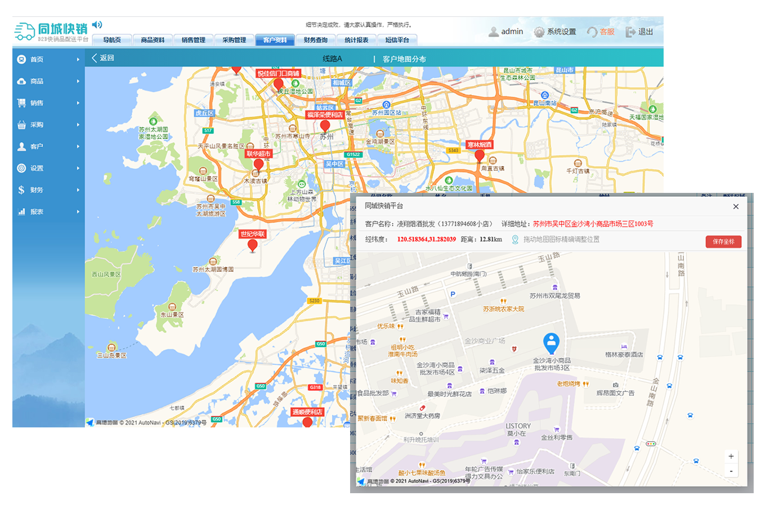Viewport: 770px width, 532px height.
Task: Click the 销售 cart icon in the sidebar
Action: pyautogui.click(x=21, y=103)
